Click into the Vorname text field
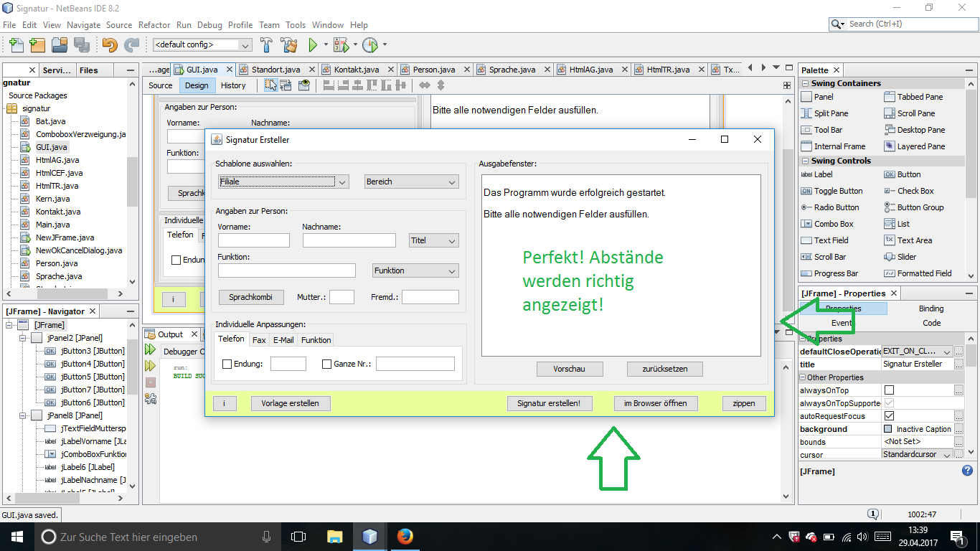Screen dimensions: 980x551 254,240
